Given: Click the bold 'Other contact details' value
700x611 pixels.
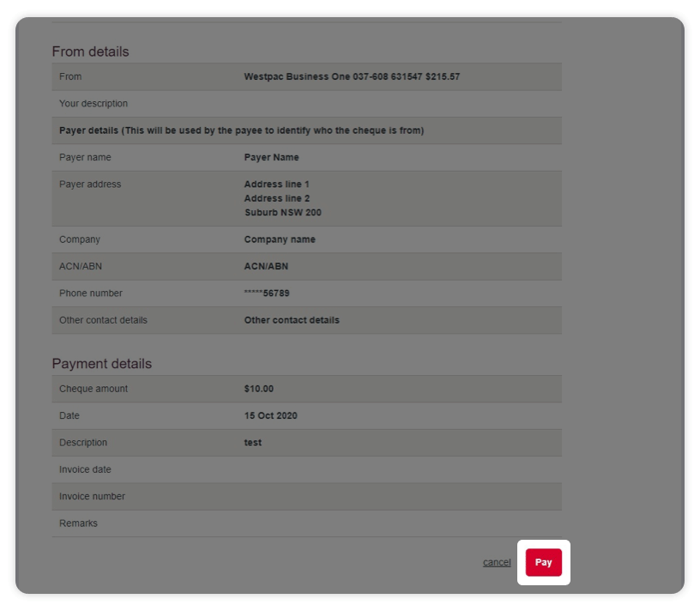Looking at the screenshot, I should (x=292, y=320).
